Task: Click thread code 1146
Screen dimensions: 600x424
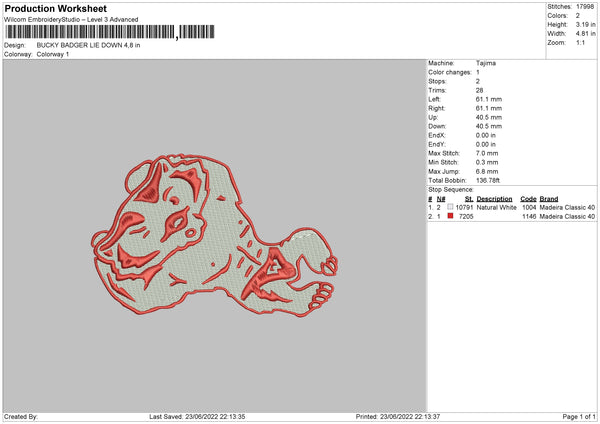Action: click(529, 217)
